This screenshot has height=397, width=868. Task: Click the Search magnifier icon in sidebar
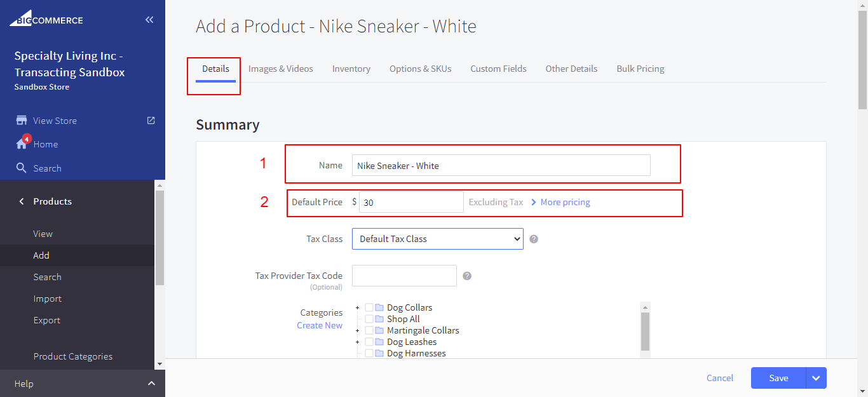click(22, 168)
